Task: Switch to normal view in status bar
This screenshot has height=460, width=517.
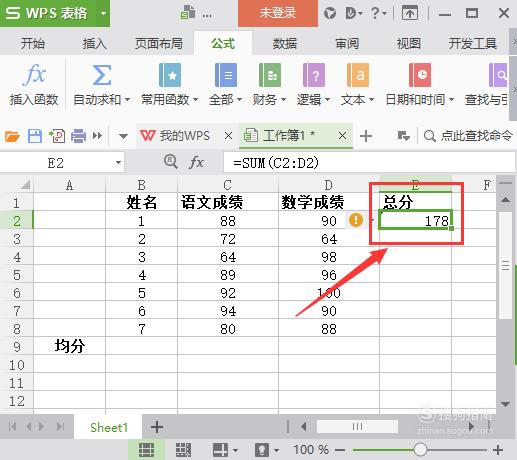Action: tap(146, 450)
